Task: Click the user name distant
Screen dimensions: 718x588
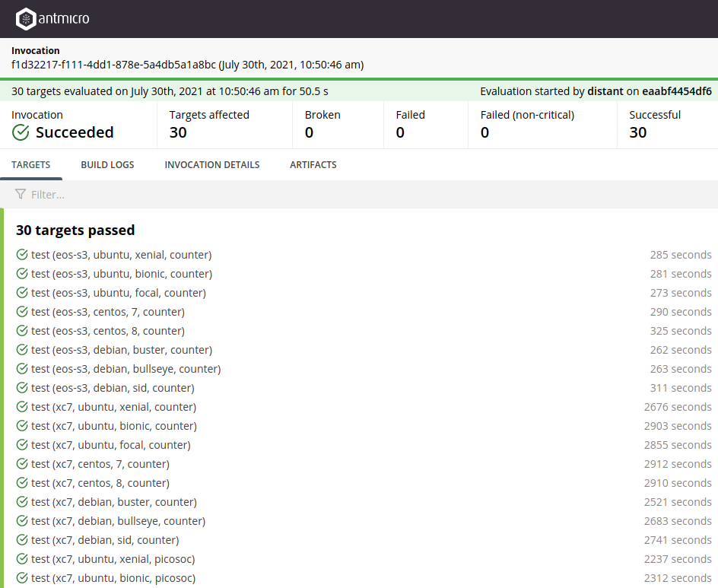Action: (x=605, y=91)
